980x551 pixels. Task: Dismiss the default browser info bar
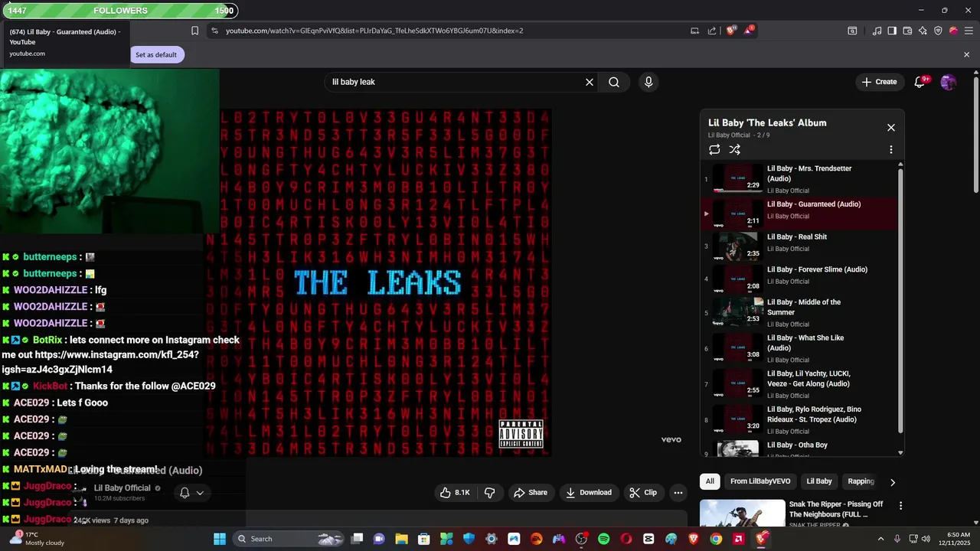pyautogui.click(x=966, y=54)
